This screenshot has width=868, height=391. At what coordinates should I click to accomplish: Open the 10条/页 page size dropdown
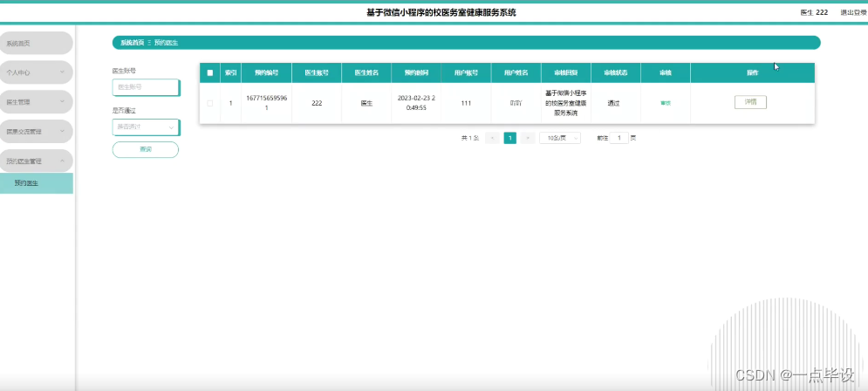pos(560,138)
